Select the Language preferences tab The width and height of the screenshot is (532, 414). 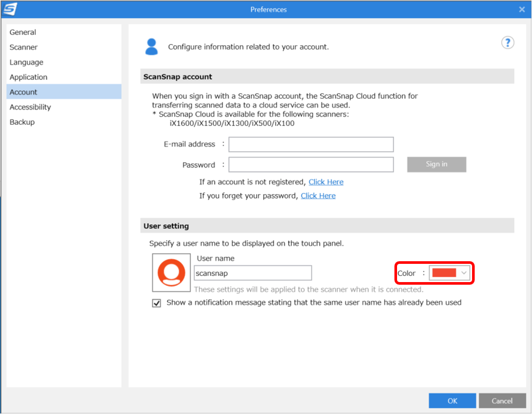pyautogui.click(x=64, y=62)
